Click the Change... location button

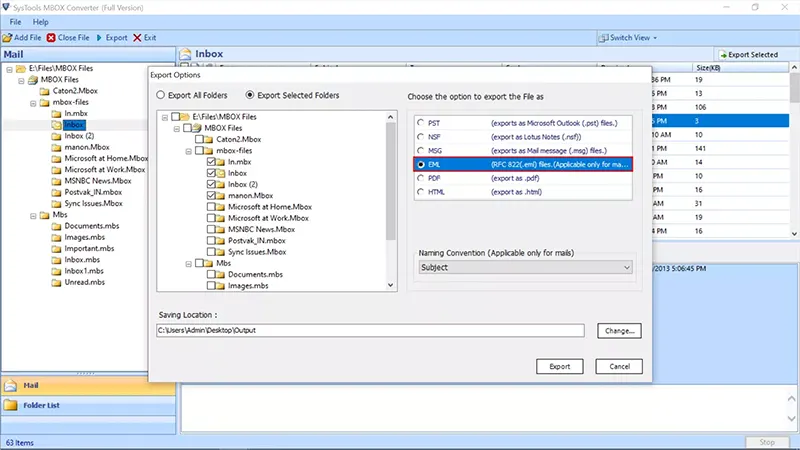[x=619, y=331]
